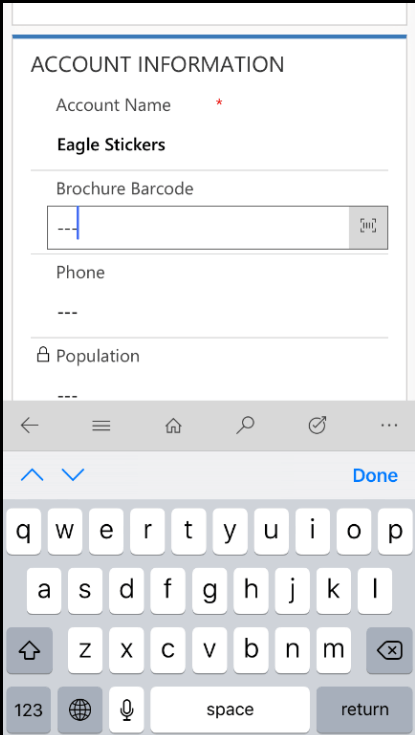Go back using the left arrow icon

30,425
